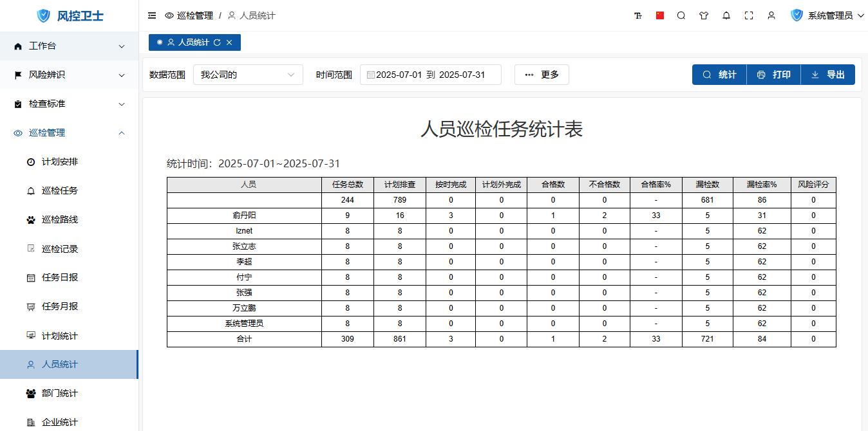Click the 导出 button
The height and width of the screenshot is (431, 868).
pos(828,75)
